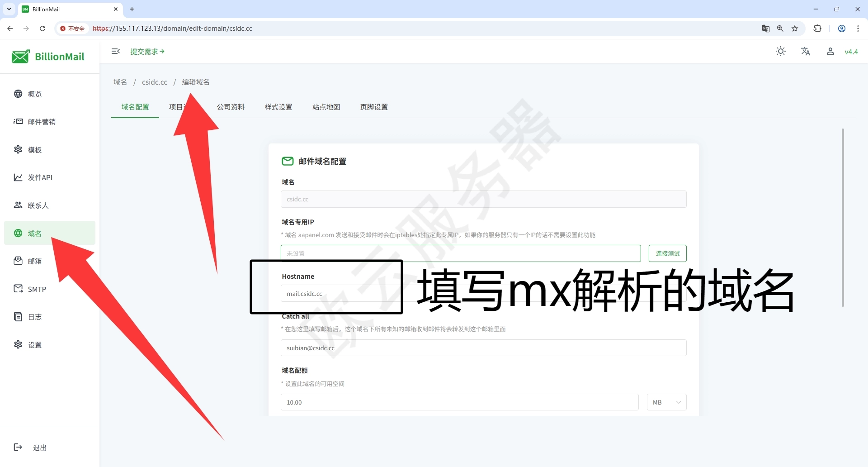
Task: Switch to the 公司资料 tab
Action: (x=231, y=107)
